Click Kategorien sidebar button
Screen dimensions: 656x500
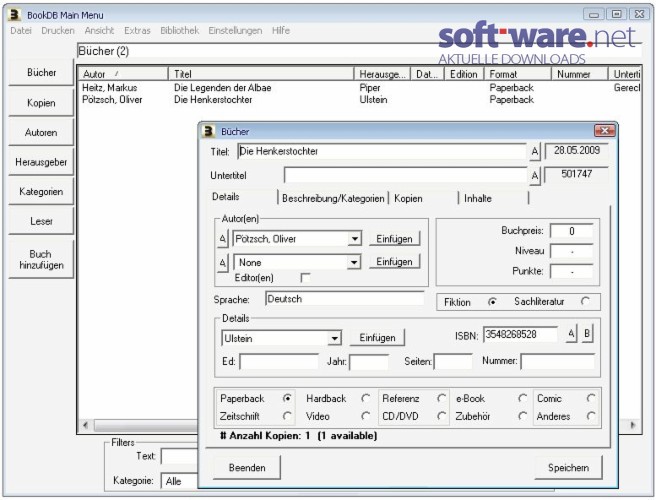click(x=41, y=192)
